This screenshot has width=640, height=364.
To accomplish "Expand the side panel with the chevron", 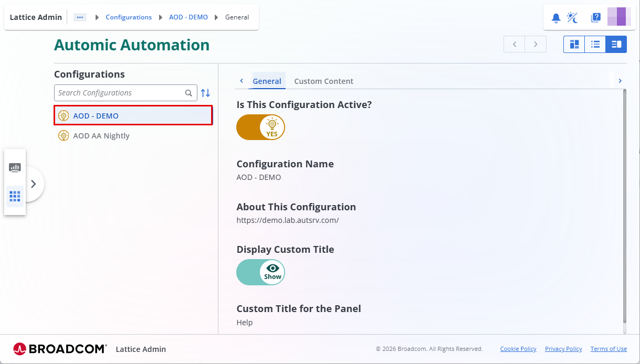I will [34, 184].
